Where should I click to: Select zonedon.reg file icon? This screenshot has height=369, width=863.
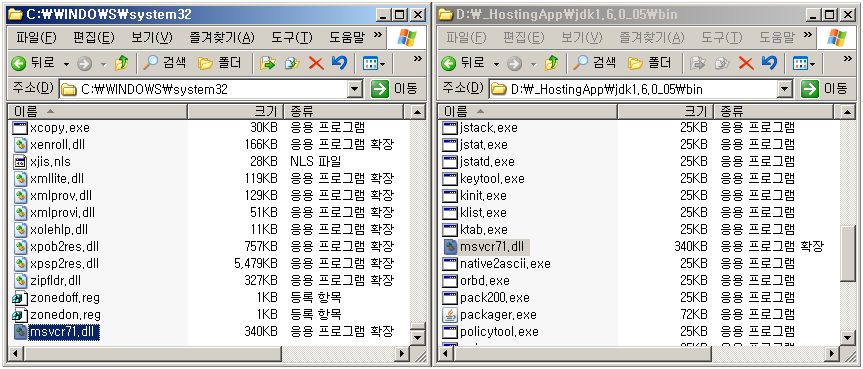tap(20, 315)
